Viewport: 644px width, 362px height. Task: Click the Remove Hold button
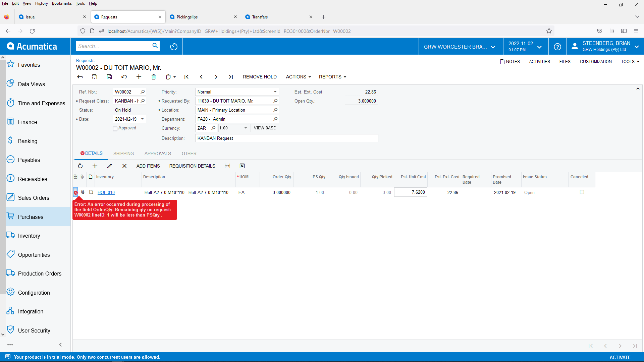point(260,77)
